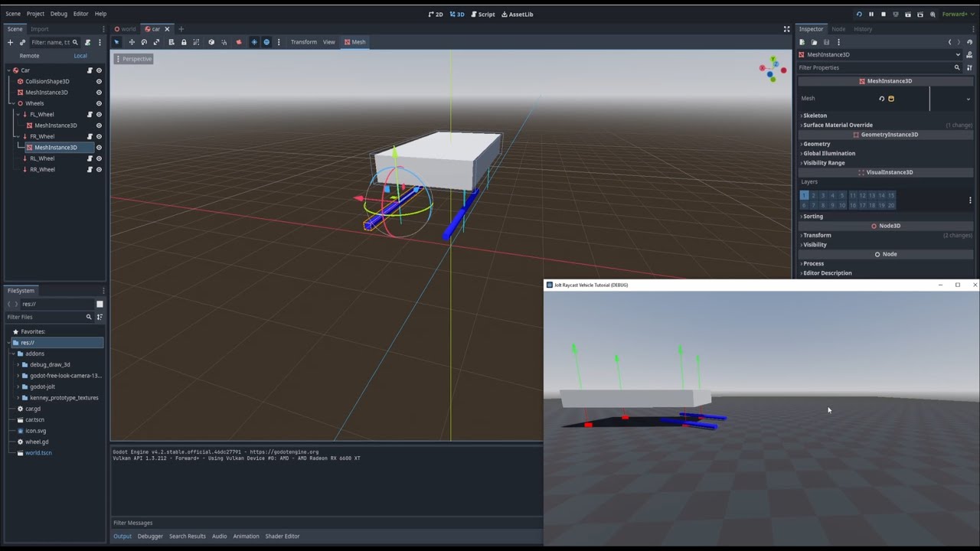Toggle preview sunlight icon
Image resolution: width=980 pixels, height=551 pixels.
[x=254, y=42]
